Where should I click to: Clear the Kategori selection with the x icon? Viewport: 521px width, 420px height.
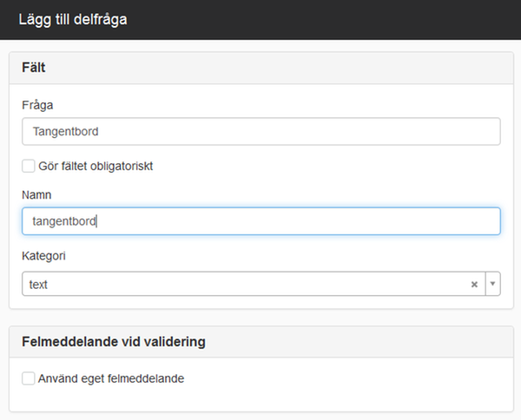[474, 285]
